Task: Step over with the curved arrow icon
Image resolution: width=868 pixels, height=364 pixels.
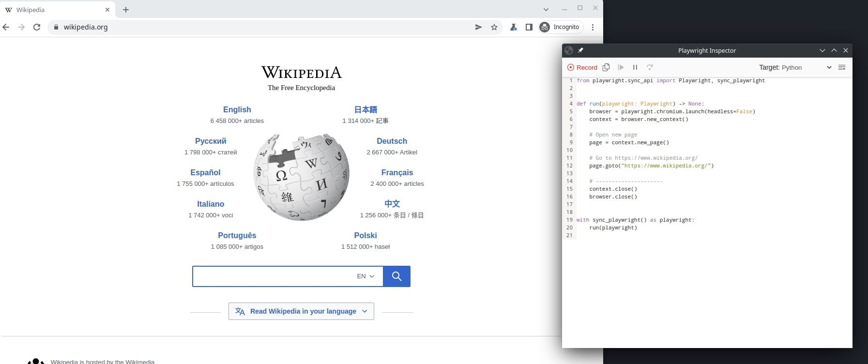Action: [x=650, y=67]
